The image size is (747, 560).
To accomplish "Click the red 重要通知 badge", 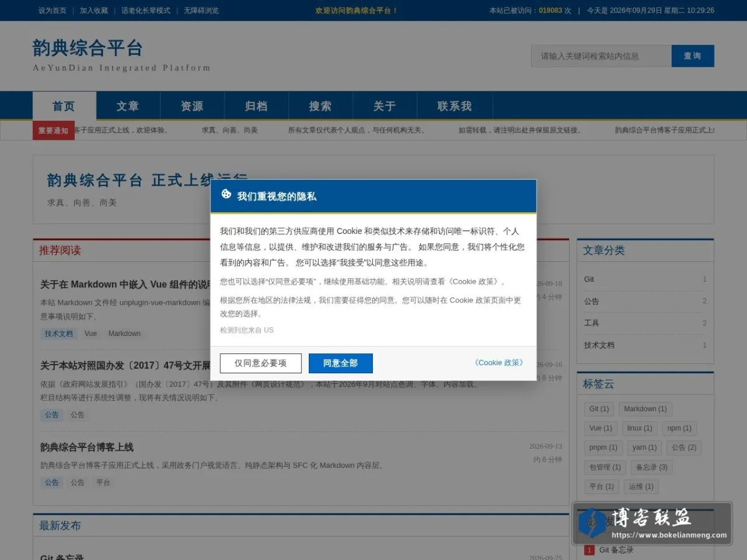I will 54,131.
